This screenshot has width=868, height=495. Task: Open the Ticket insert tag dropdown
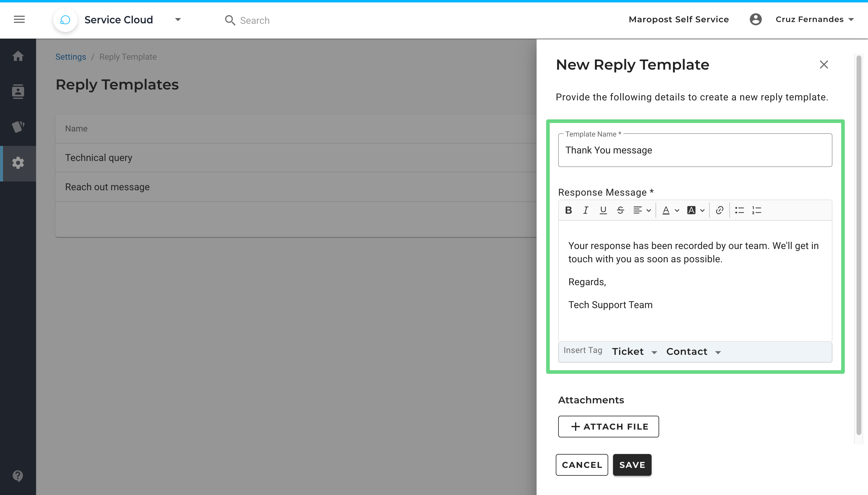[x=634, y=352]
